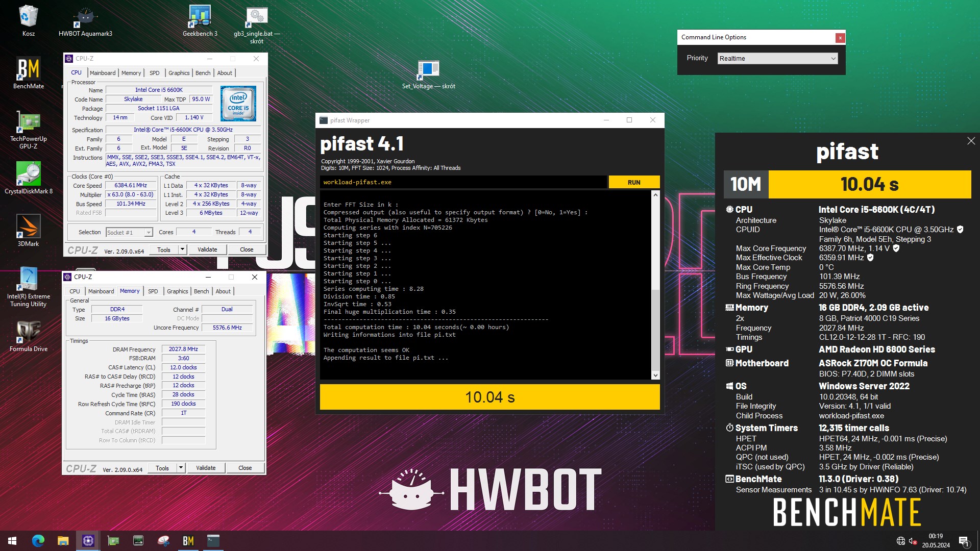Open the network globe tray icon
The image size is (980, 551).
901,541
